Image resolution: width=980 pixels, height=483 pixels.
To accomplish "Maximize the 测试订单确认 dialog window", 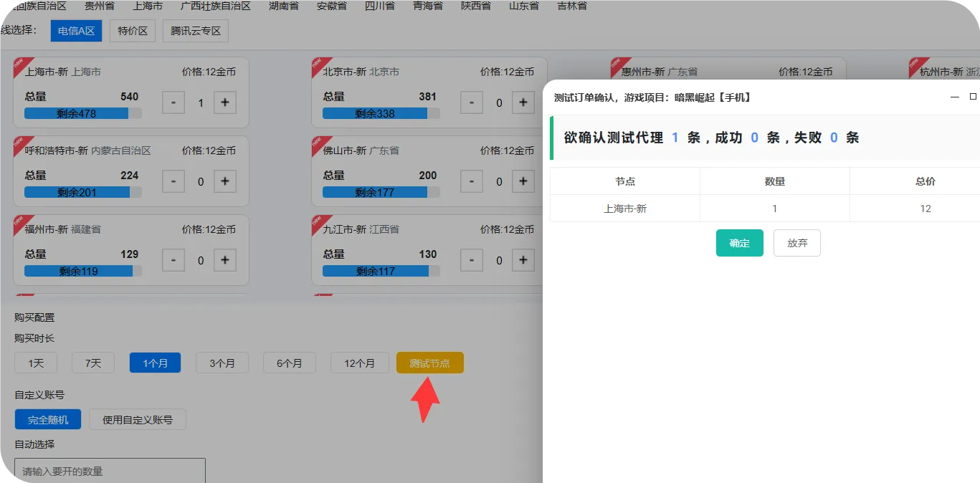I will pyautogui.click(x=973, y=97).
